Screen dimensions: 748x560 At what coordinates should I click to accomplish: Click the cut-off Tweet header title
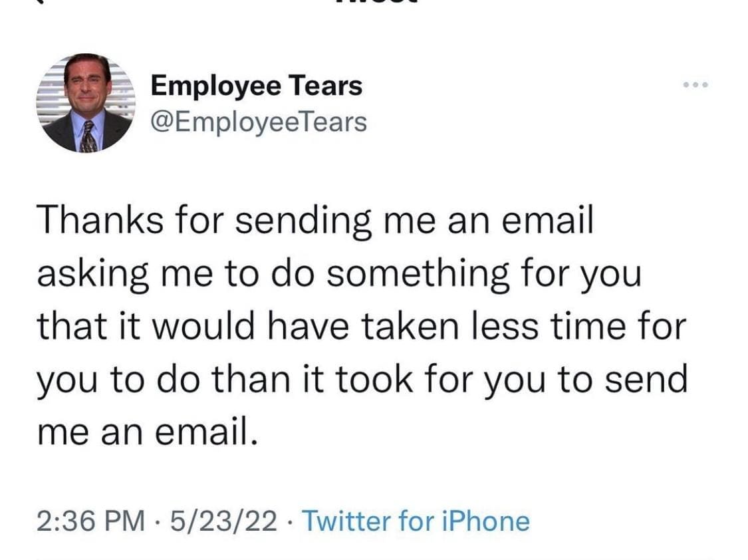point(374,3)
